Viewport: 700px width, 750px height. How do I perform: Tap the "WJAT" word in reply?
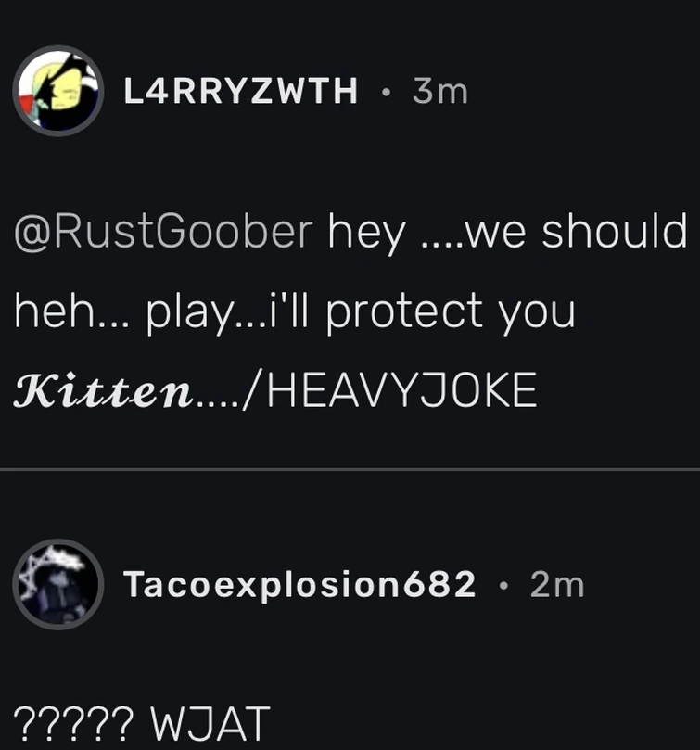click(210, 723)
